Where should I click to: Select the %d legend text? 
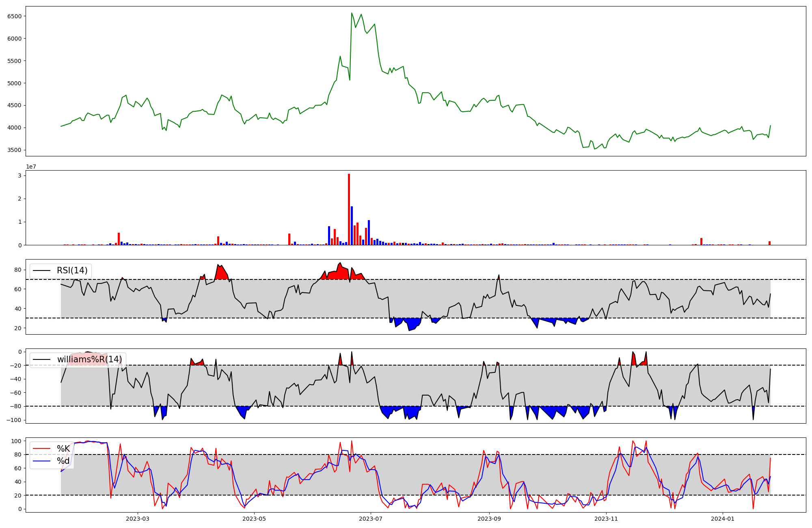pos(63,461)
